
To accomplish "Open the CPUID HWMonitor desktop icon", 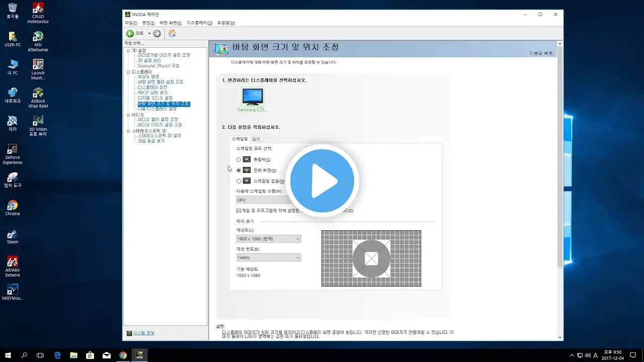I will tap(38, 13).
